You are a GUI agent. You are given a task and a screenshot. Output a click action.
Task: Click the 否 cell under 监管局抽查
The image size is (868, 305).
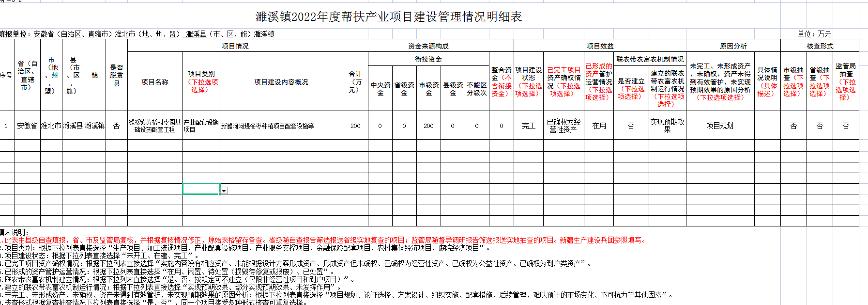pos(846,126)
